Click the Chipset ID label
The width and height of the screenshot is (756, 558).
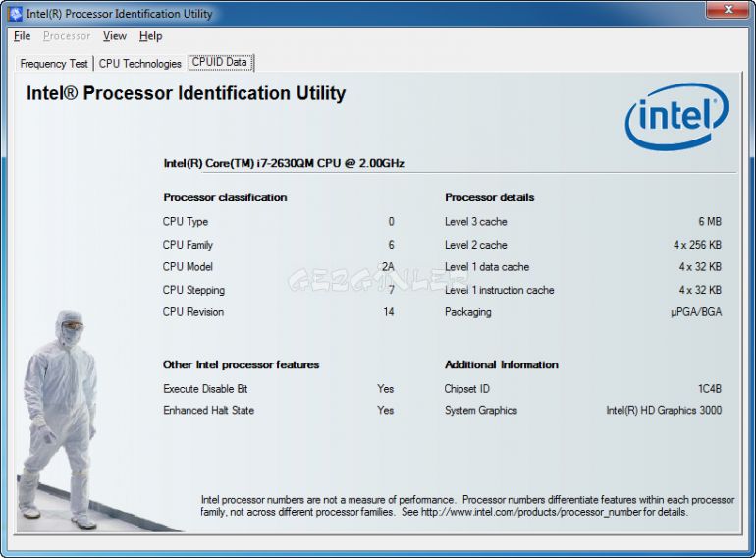click(x=467, y=389)
